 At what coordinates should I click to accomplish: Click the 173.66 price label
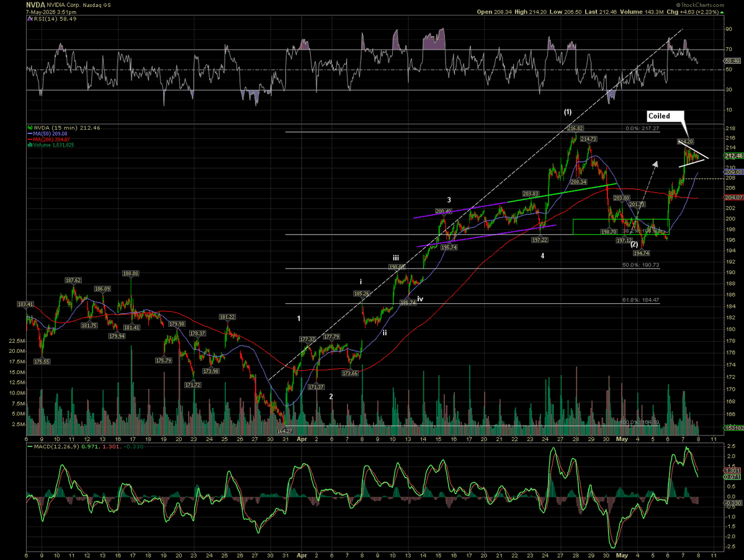click(x=350, y=373)
